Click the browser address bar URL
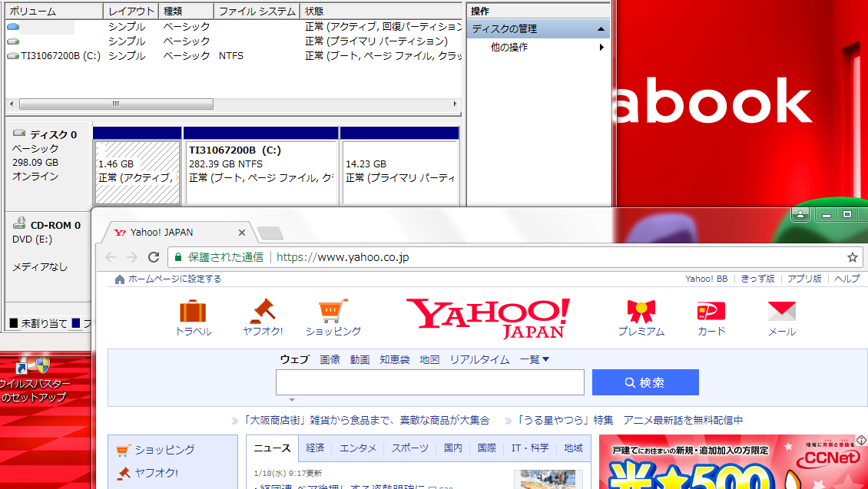Image resolution: width=868 pixels, height=489 pixels. coord(343,257)
